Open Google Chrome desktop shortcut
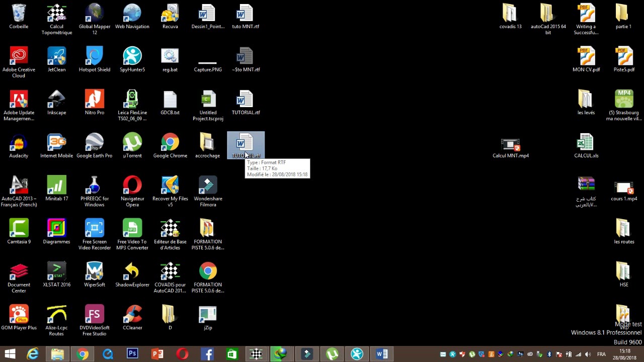 point(170,145)
